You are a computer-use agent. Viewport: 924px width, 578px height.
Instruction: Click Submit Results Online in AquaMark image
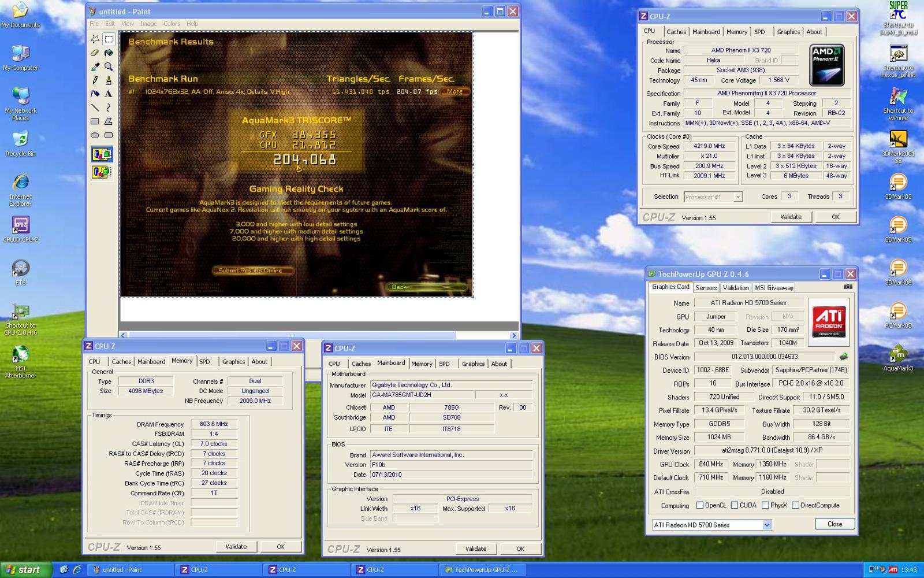point(252,271)
